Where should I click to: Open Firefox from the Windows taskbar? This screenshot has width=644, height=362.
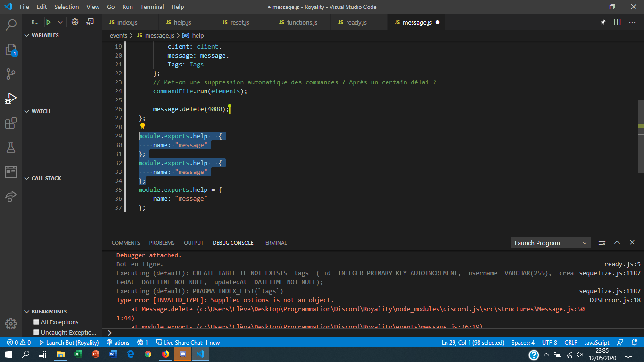(x=165, y=354)
